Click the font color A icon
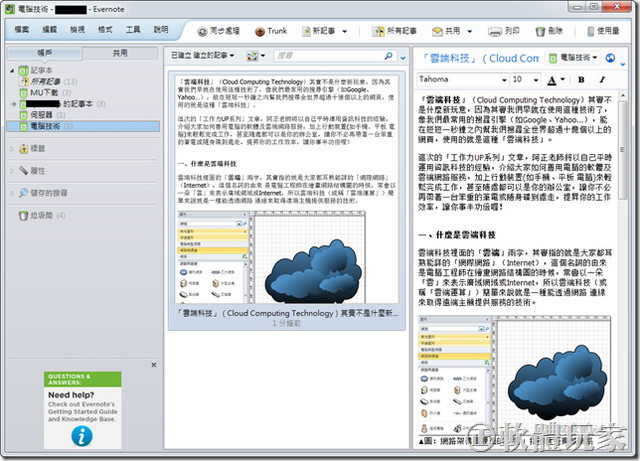Viewport: 640px width, 461px height. tap(552, 80)
